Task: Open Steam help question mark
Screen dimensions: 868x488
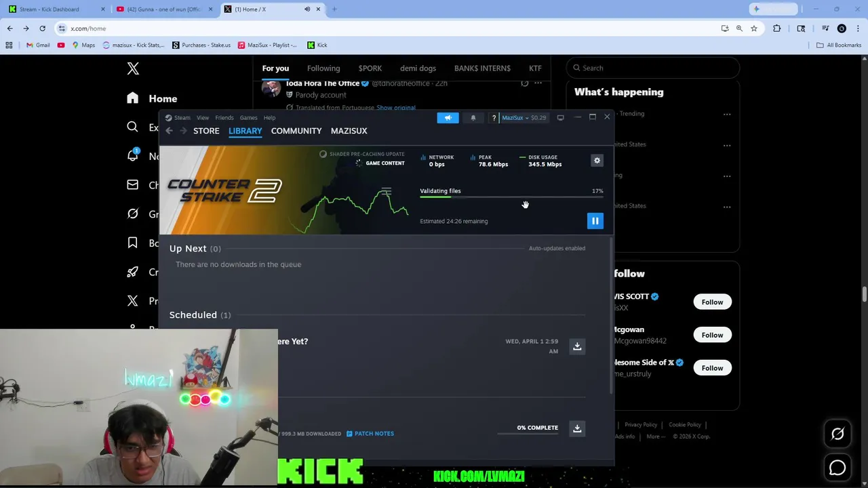Action: click(x=494, y=118)
